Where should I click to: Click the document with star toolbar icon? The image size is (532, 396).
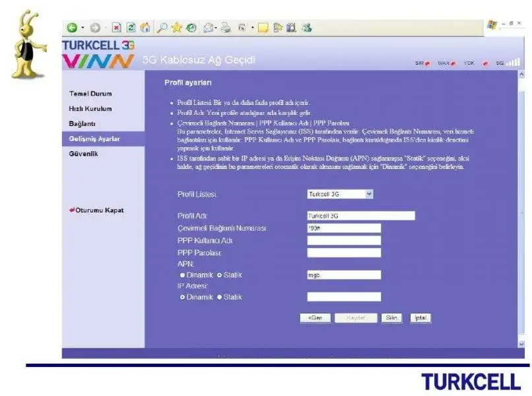277,28
